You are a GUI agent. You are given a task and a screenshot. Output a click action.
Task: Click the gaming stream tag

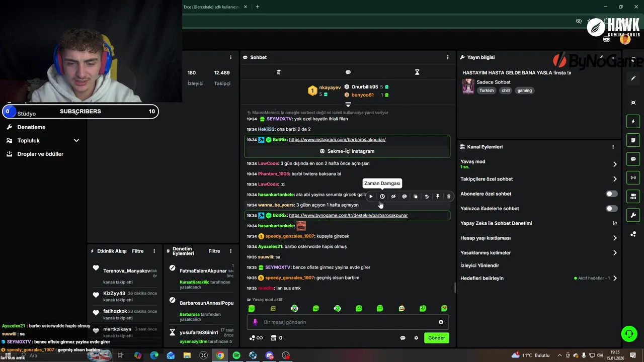click(524, 90)
